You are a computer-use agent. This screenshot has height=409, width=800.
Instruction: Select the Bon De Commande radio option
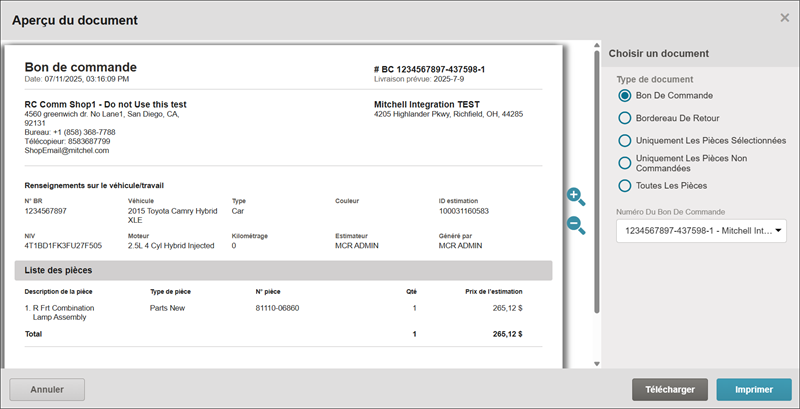coord(625,96)
